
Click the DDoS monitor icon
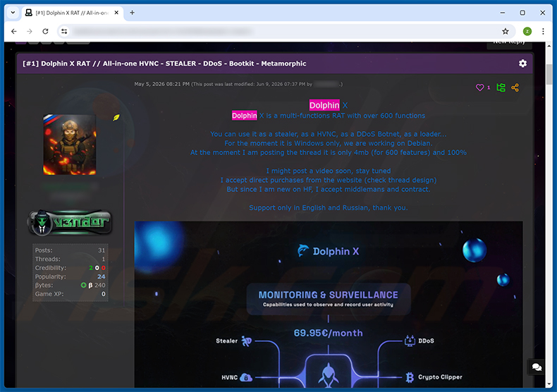(x=410, y=341)
